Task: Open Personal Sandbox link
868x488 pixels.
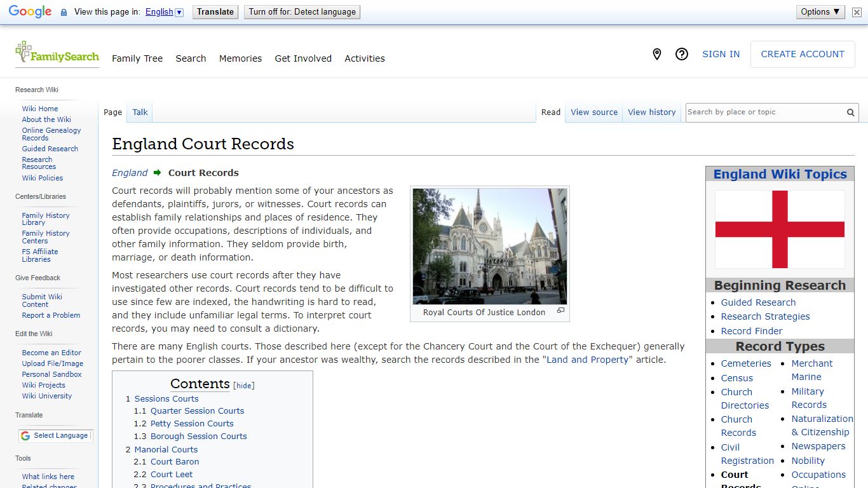Action: point(52,374)
